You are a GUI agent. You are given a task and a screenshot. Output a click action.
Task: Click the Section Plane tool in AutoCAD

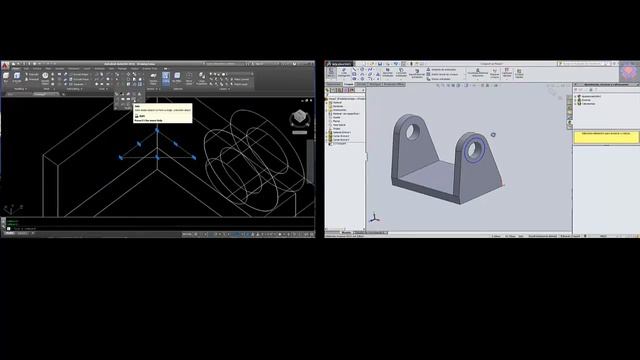[x=153, y=78]
